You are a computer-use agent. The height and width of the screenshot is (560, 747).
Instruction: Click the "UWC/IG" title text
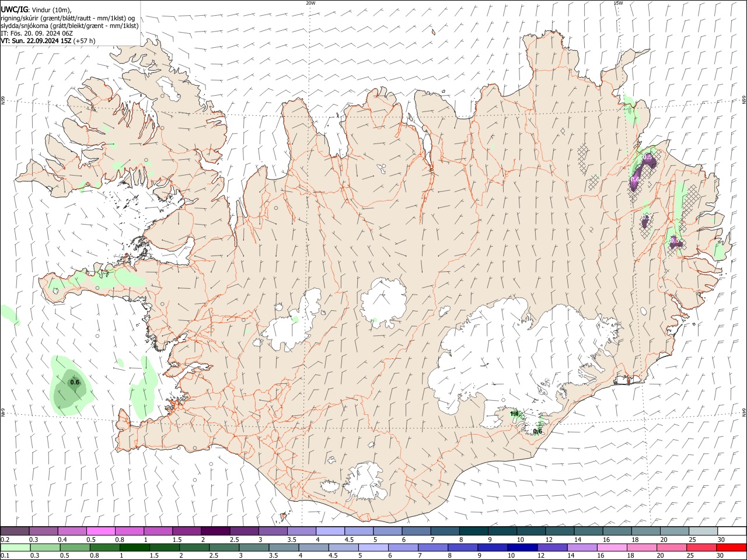[14, 9]
